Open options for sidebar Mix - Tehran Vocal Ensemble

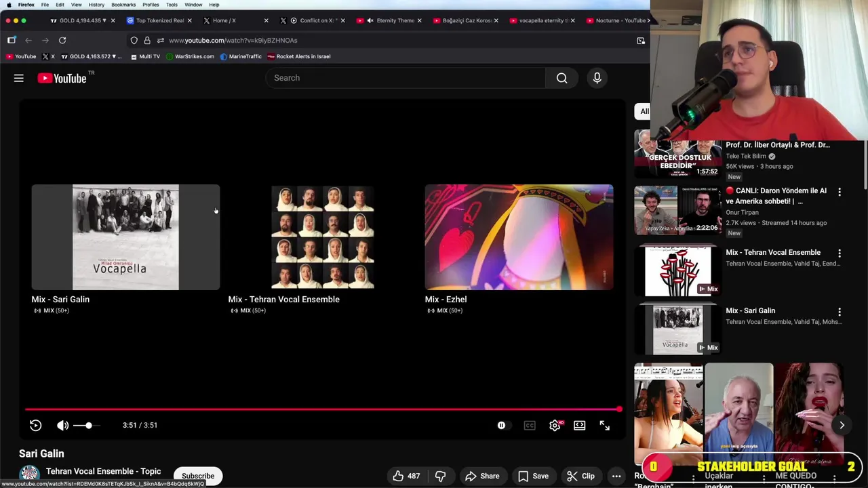click(840, 253)
